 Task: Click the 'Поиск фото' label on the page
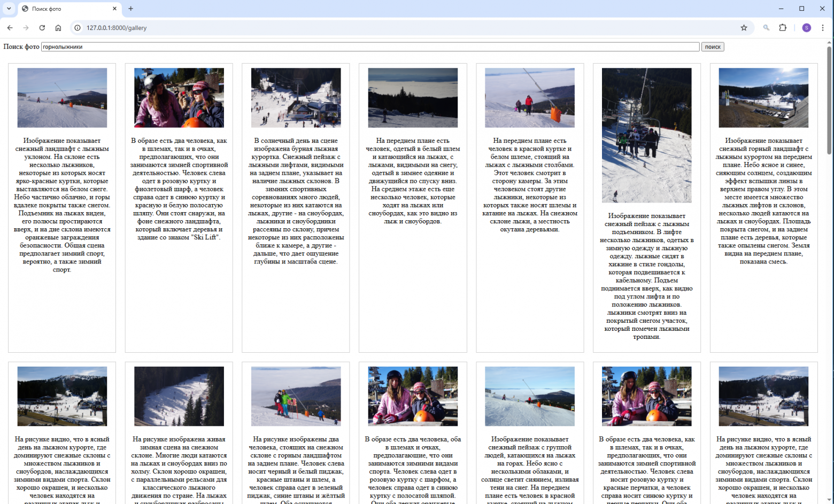point(21,46)
